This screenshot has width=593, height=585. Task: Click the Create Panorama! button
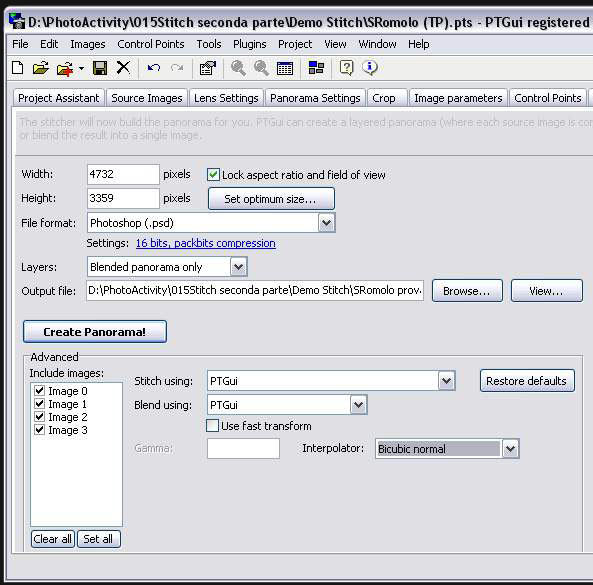(x=95, y=332)
